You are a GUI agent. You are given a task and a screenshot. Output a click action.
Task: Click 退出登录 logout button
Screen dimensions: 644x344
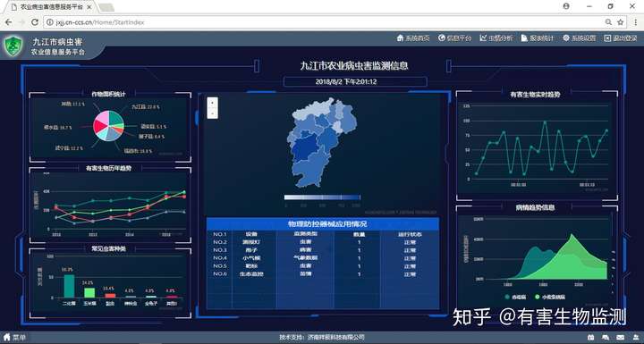[621, 38]
